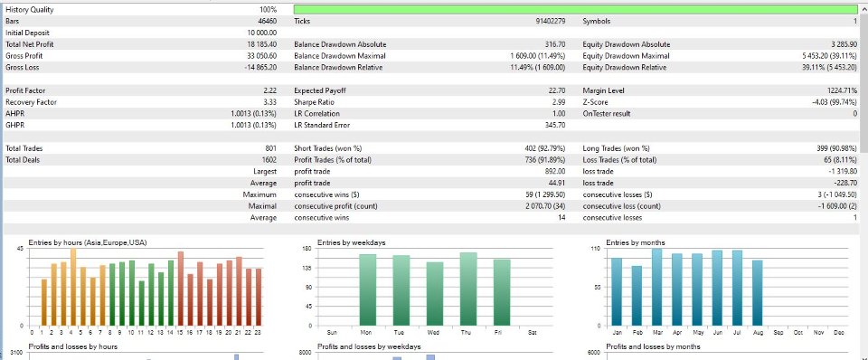868x360 pixels.
Task: Select Gross Profit value 33 050.60
Action: coord(262,56)
